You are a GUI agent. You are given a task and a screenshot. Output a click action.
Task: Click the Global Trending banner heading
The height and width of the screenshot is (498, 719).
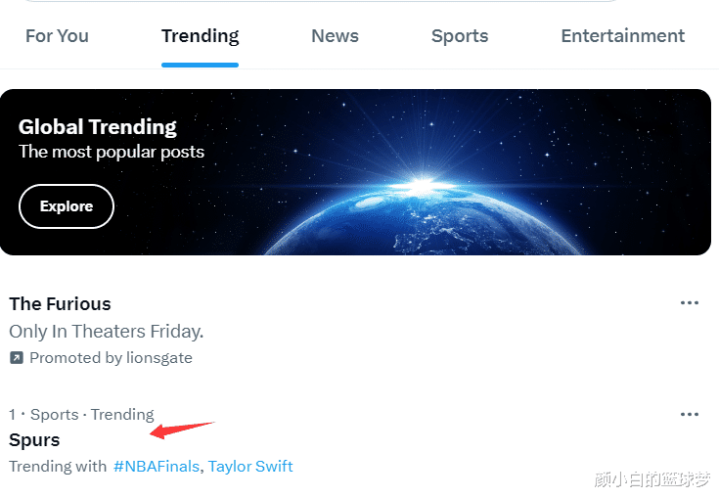coord(97,127)
